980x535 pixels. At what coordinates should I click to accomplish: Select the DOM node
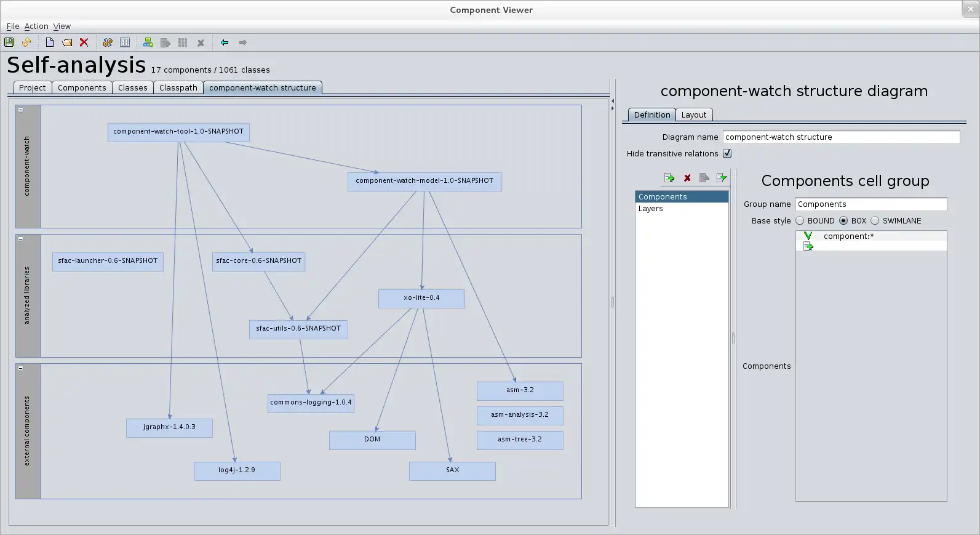point(372,440)
